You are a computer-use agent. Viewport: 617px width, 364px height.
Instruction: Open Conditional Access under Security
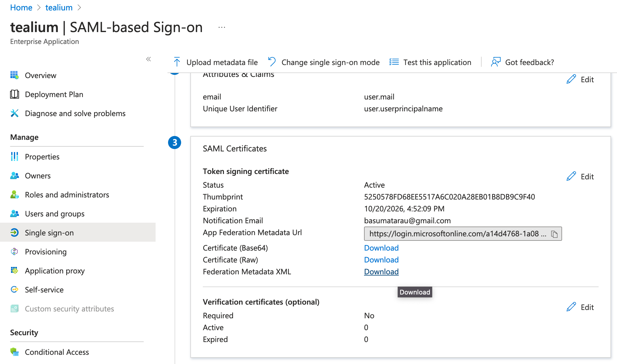coord(57,352)
